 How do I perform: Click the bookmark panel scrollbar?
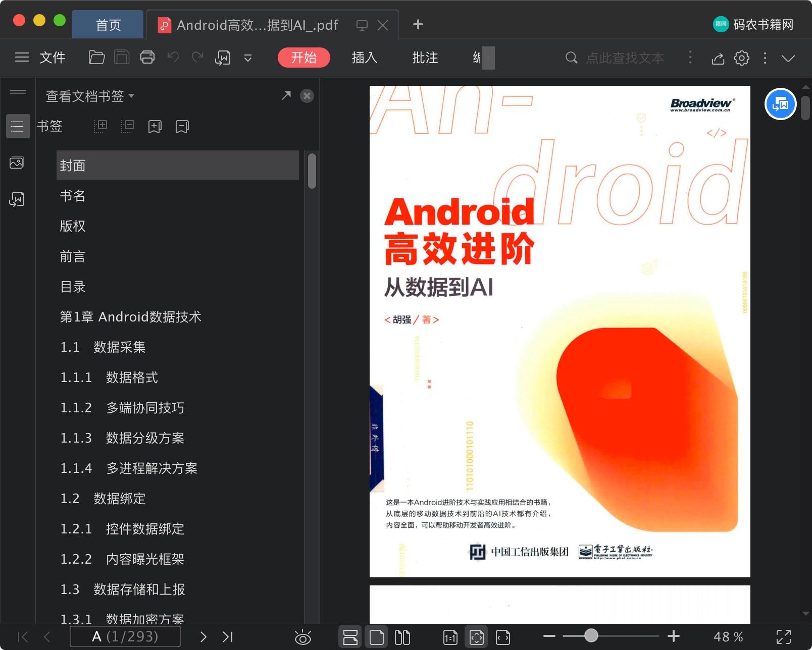[x=312, y=171]
